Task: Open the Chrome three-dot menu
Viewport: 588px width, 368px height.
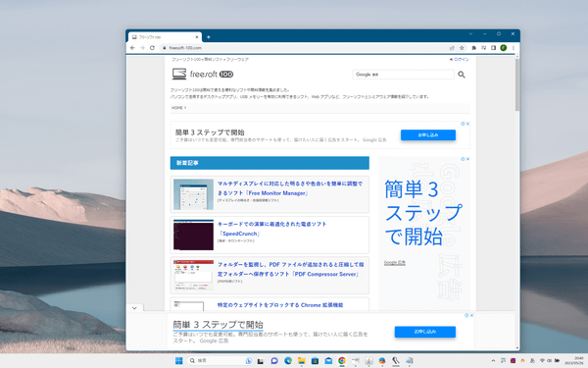Action: pos(513,48)
